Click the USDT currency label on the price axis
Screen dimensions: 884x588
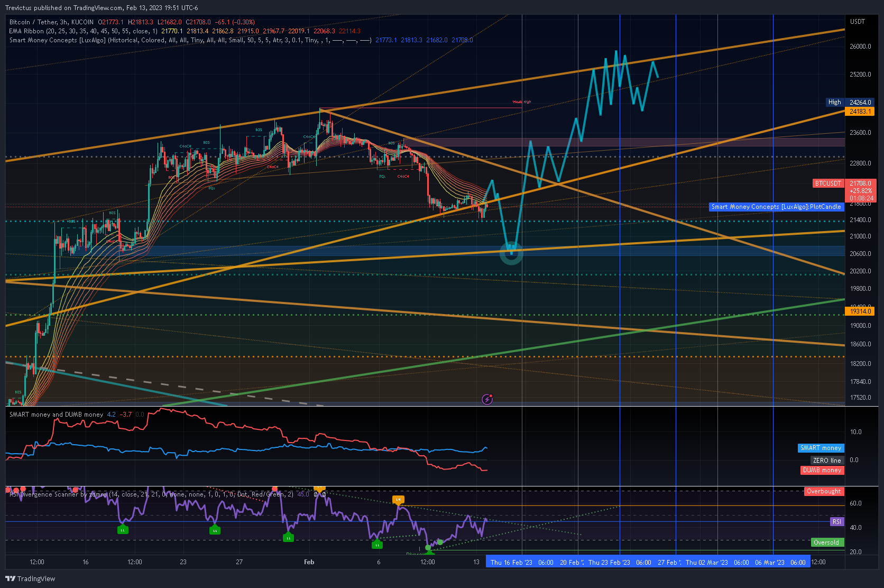(858, 22)
